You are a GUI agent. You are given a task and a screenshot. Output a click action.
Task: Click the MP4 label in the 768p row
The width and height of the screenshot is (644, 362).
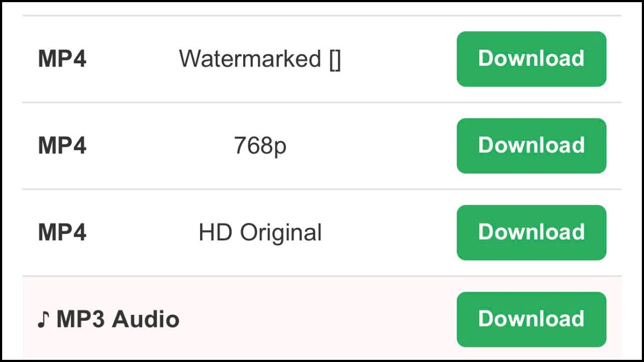click(x=62, y=146)
